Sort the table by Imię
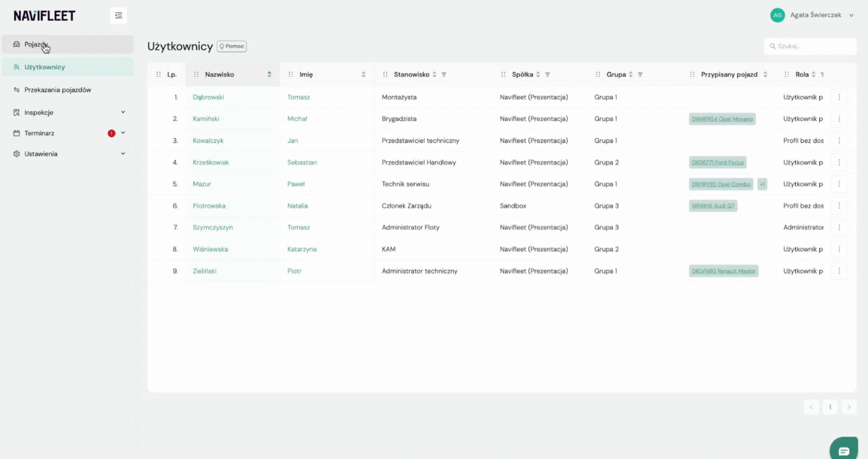Screen dimensions: 868x459 [x=364, y=74]
